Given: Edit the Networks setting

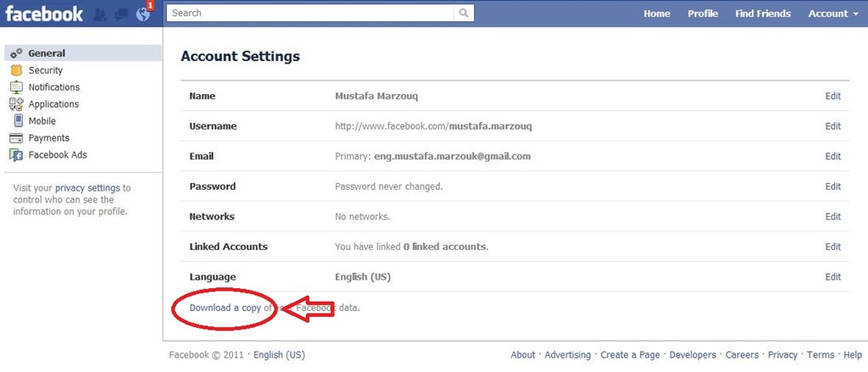Looking at the screenshot, I should click(x=832, y=216).
